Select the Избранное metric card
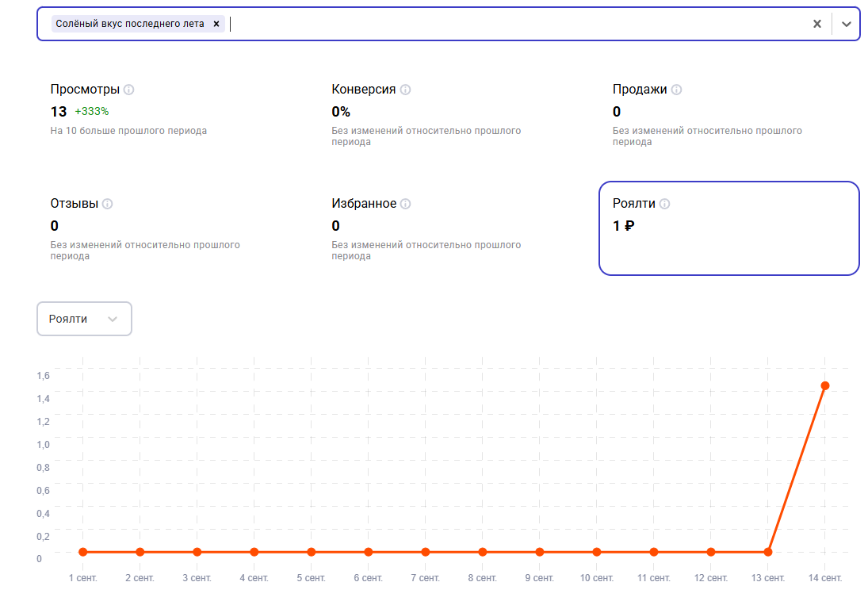 coord(448,228)
